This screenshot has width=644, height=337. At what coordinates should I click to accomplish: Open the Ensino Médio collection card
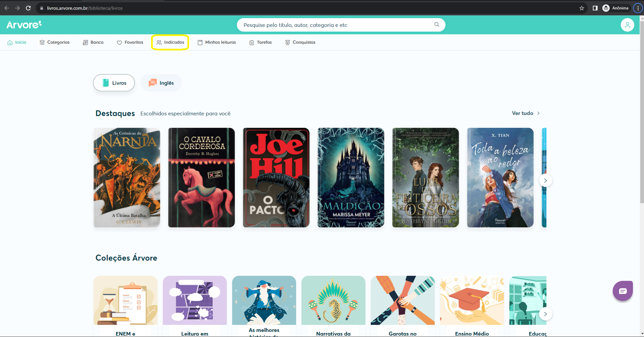tap(472, 306)
